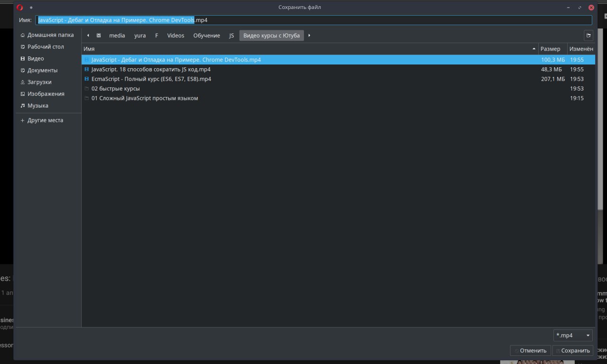Click the Opera icon in the title bar
Viewport: 607px width, 364px height.
pos(19,7)
